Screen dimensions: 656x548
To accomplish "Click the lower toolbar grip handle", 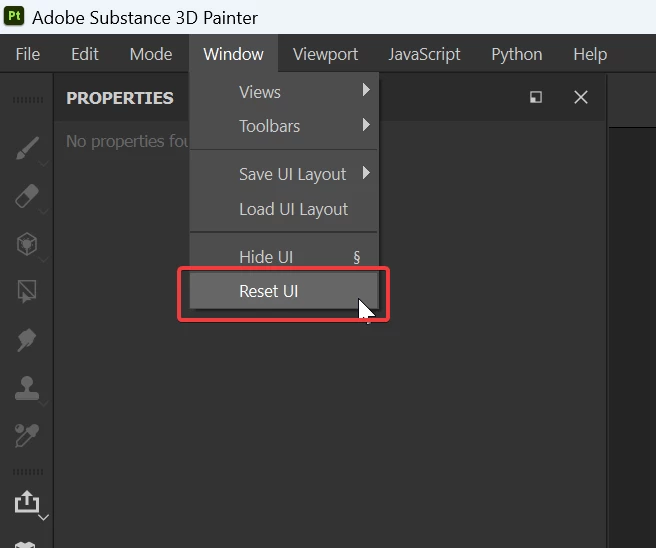I will (28, 472).
